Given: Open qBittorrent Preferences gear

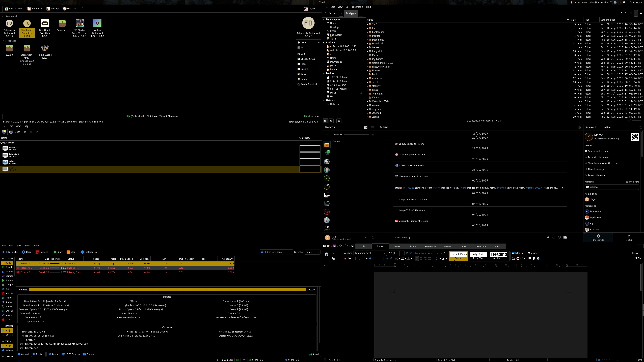Looking at the screenshot, I should (x=82, y=252).
